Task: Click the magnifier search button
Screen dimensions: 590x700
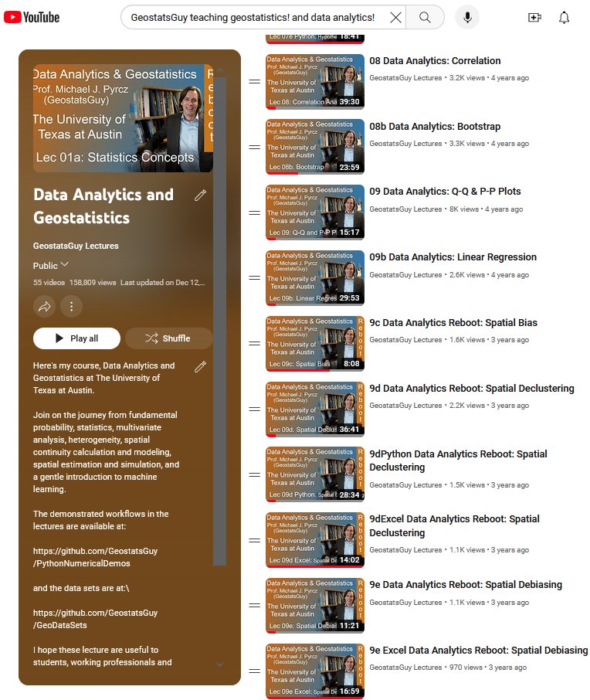Action: [425, 18]
